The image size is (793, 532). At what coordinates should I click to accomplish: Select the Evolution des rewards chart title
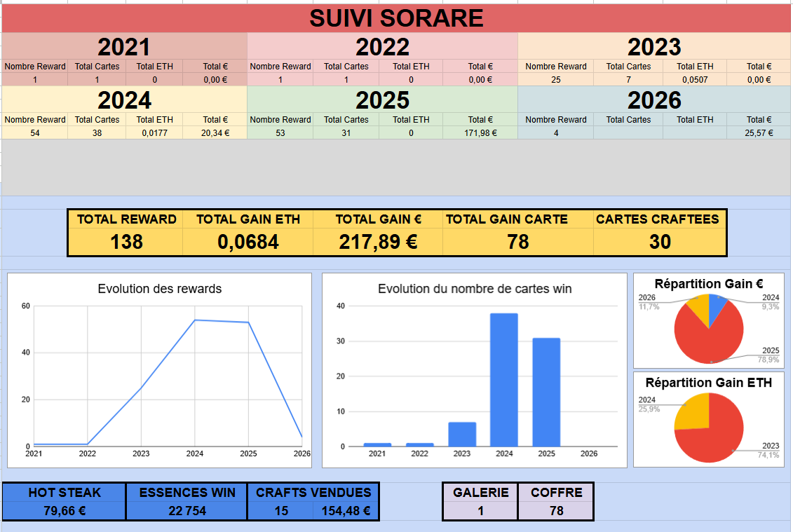tap(160, 289)
